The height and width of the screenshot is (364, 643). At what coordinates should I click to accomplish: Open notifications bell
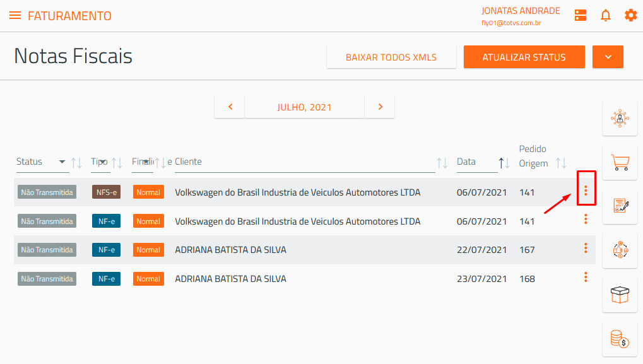606,16
